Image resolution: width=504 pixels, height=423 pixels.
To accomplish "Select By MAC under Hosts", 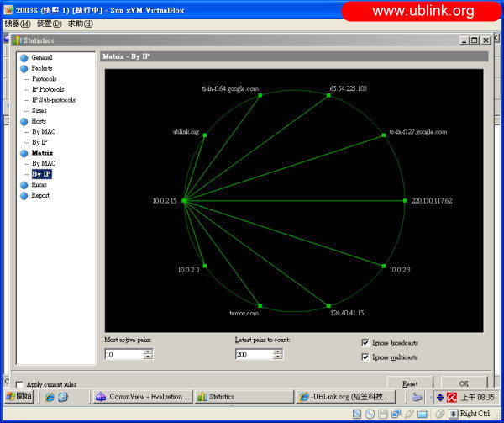I will (x=44, y=132).
